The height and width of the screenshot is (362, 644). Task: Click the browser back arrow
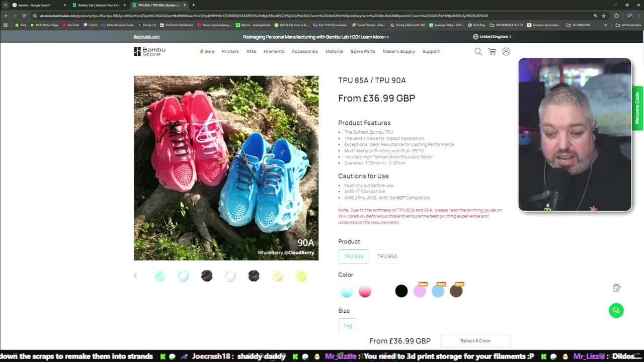click(6, 16)
